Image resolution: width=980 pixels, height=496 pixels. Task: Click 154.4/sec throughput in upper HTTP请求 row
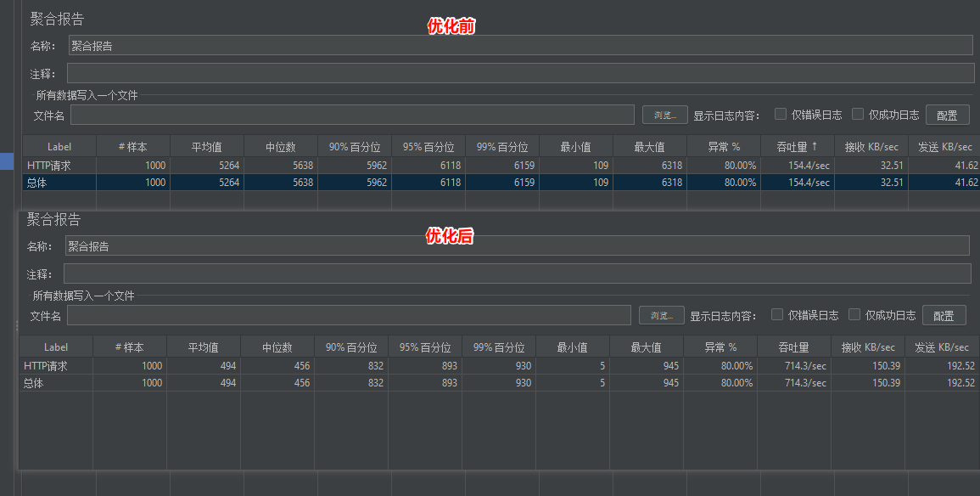click(809, 165)
